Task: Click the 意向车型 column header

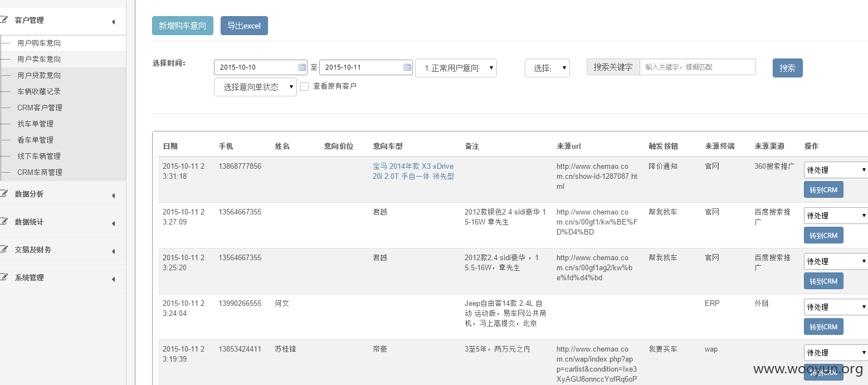Action: (388, 146)
